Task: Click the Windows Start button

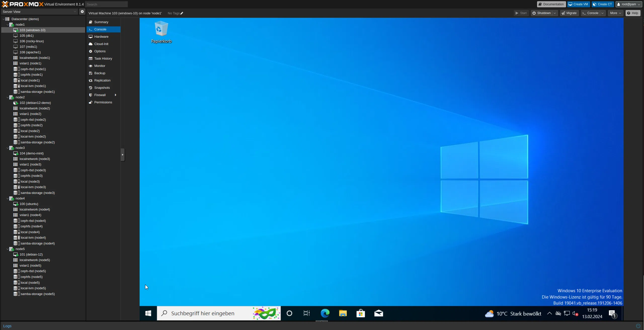Action: 148,313
